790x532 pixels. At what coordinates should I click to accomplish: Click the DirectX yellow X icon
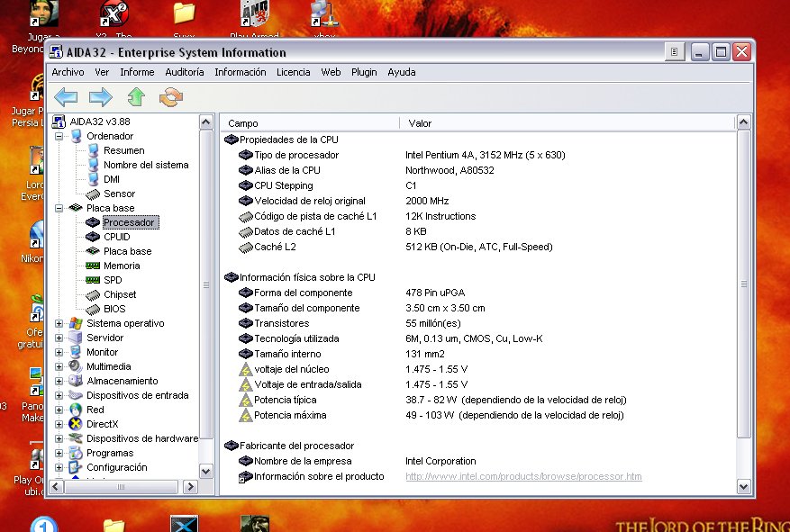pos(76,424)
